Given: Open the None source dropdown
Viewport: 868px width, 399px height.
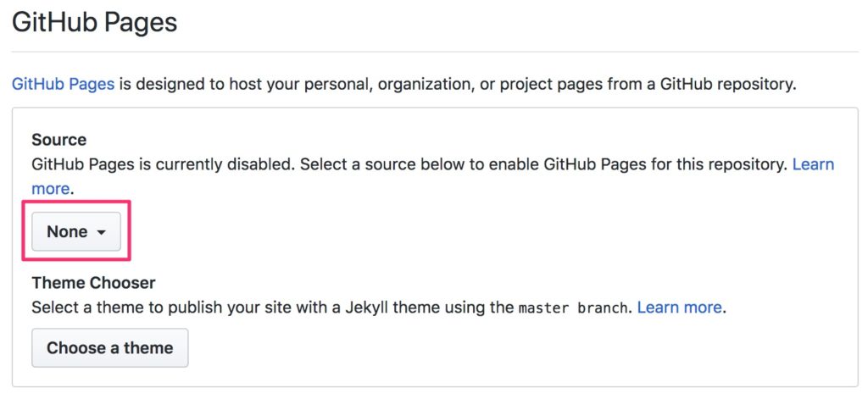Looking at the screenshot, I should [75, 231].
